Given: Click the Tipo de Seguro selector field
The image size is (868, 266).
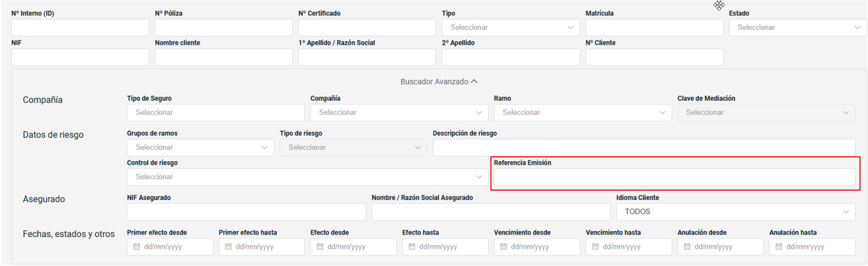Looking at the screenshot, I should click(x=215, y=112).
